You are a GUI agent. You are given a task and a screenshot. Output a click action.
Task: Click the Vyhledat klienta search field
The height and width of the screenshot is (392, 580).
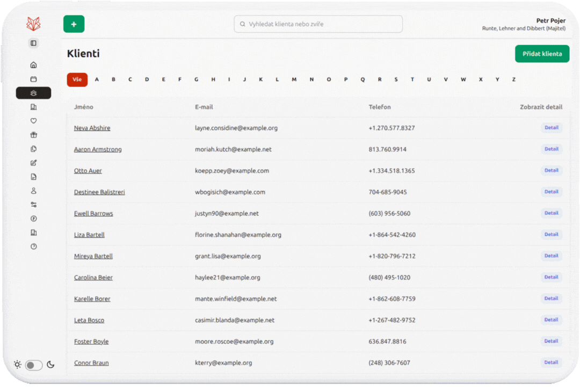(318, 24)
